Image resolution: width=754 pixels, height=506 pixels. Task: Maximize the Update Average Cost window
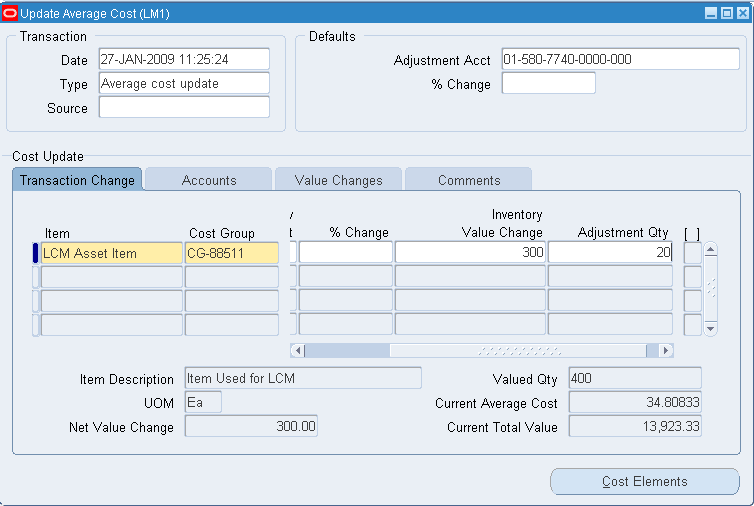coord(727,13)
